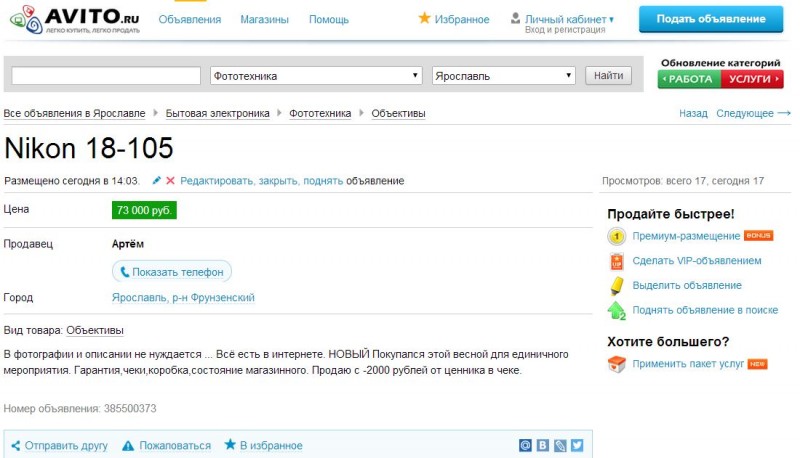Share via LiveJournal pencil icon
Screen dimensions: 800x458
coord(560,445)
